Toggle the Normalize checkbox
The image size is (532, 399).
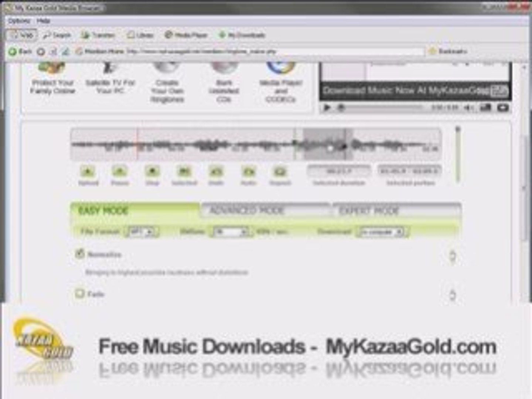coord(80,253)
